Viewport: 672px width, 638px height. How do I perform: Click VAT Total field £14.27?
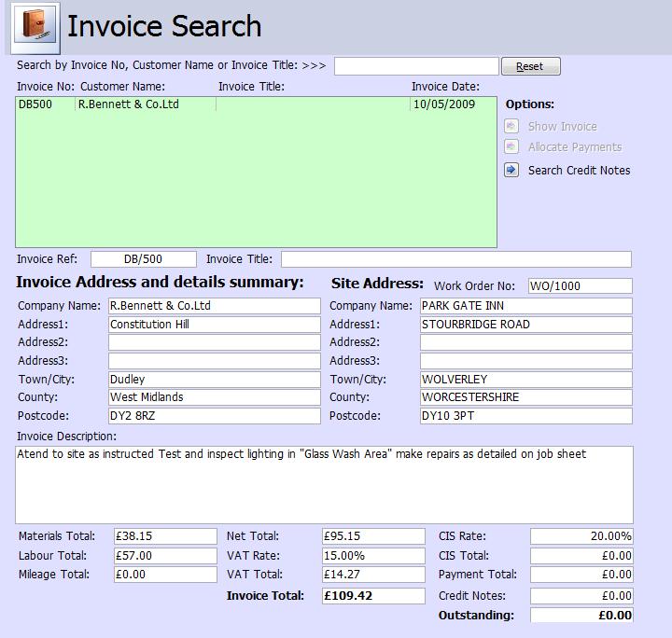click(373, 575)
